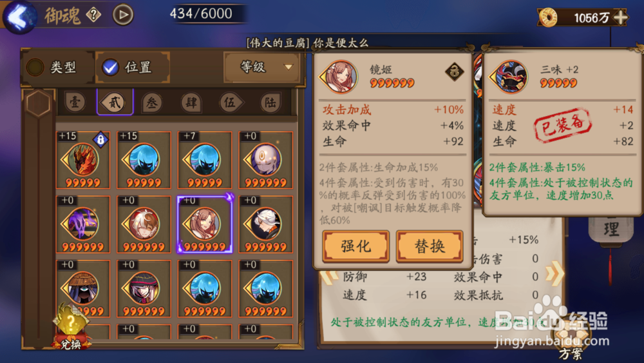Click the 替换 replace button
This screenshot has height=363, width=644.
[429, 246]
